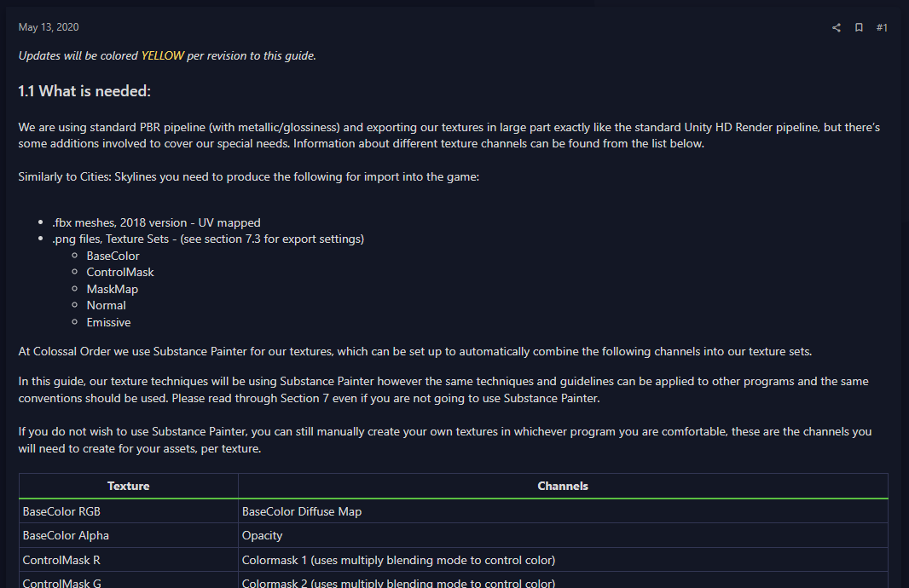
Task: Click the 'Normal' sub-list item
Action: 106,305
